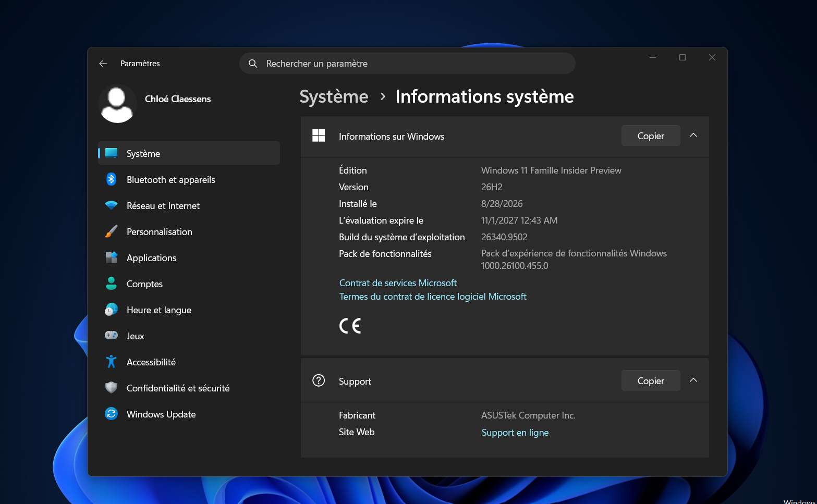Minimize the Paramètres window

click(653, 57)
